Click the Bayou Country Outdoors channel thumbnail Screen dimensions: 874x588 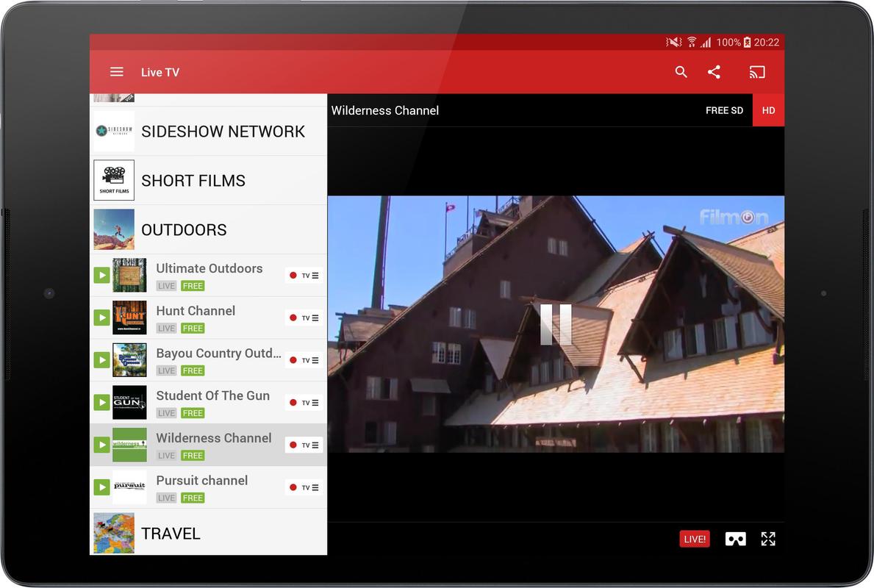(x=129, y=359)
